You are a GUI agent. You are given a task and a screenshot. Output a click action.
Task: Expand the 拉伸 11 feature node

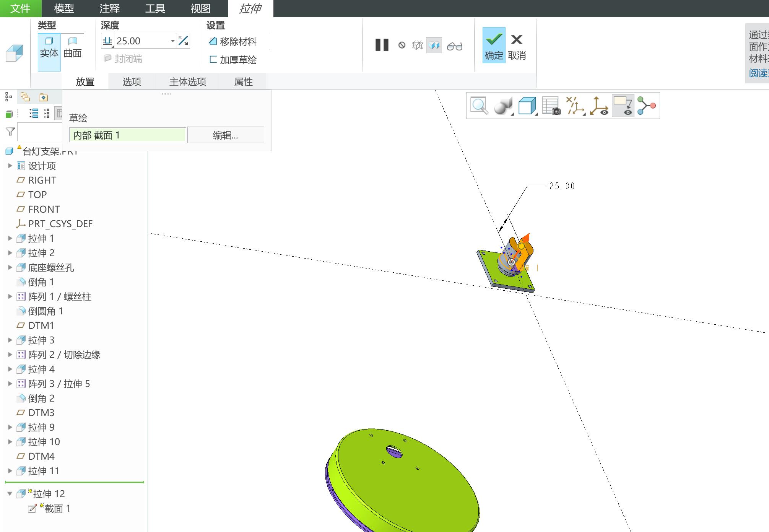[x=10, y=471]
